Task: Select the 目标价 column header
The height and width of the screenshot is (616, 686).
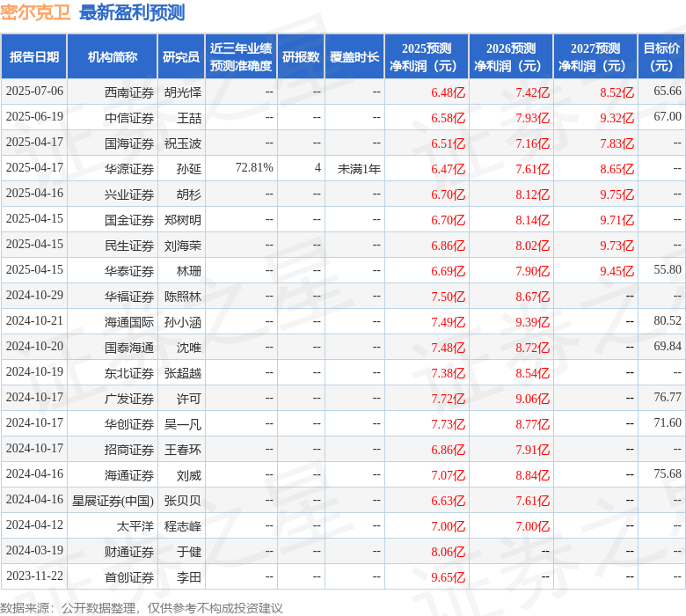Action: pos(661,57)
